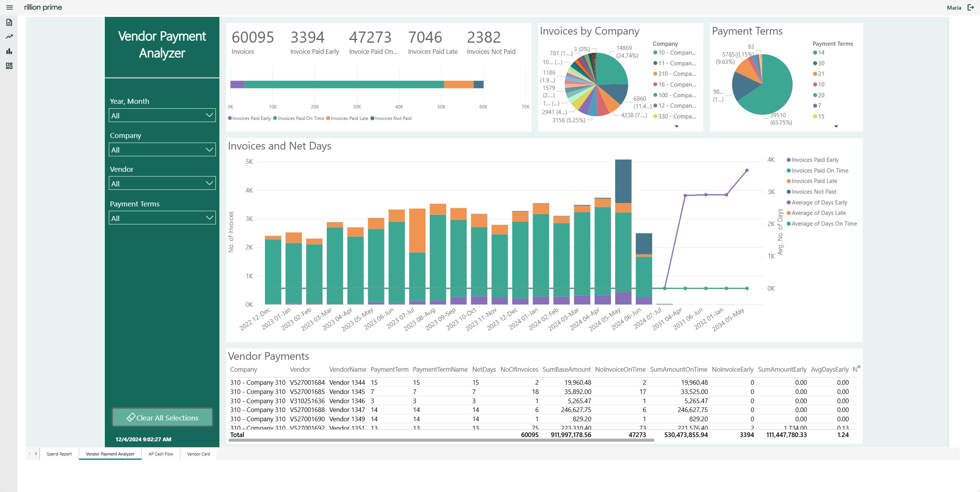The height and width of the screenshot is (492, 980).
Task: Click the Clear All Selections button
Action: click(x=162, y=418)
